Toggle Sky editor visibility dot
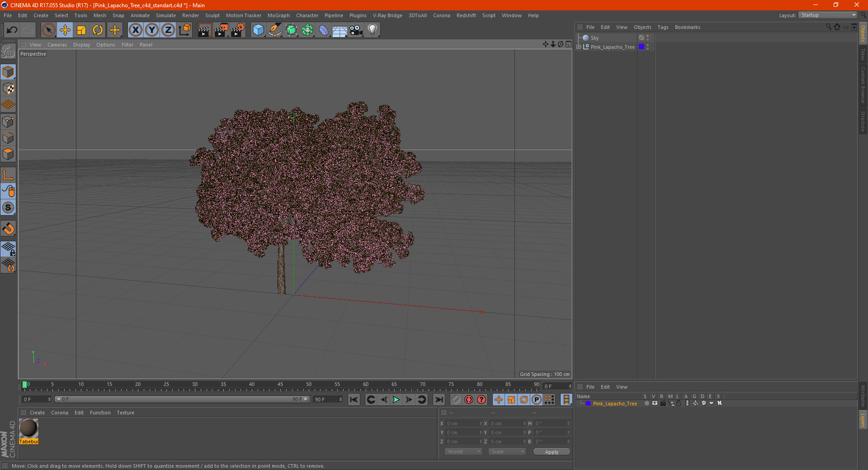 tap(648, 37)
